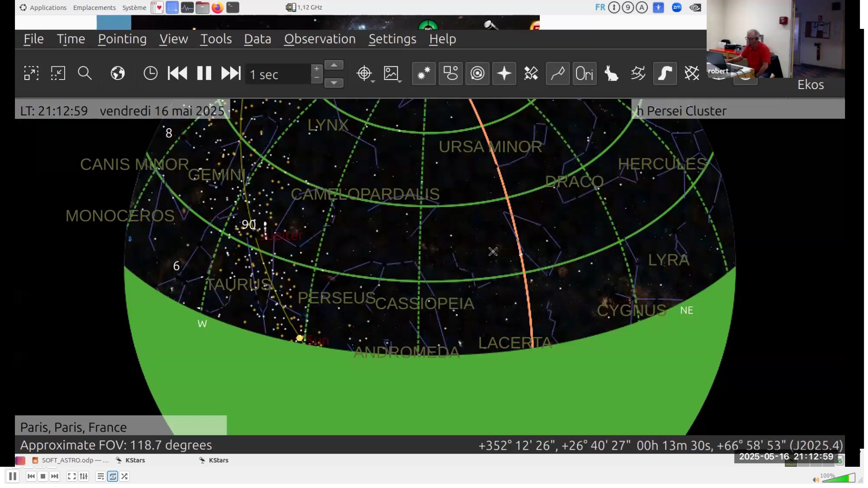The image size is (868, 488).
Task: Open the Système menu
Action: click(x=134, y=7)
